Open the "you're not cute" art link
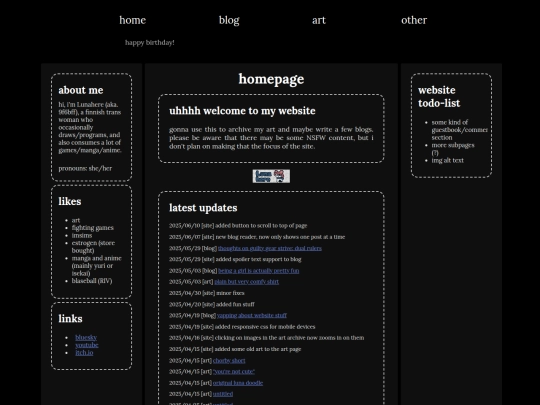 click(234, 372)
